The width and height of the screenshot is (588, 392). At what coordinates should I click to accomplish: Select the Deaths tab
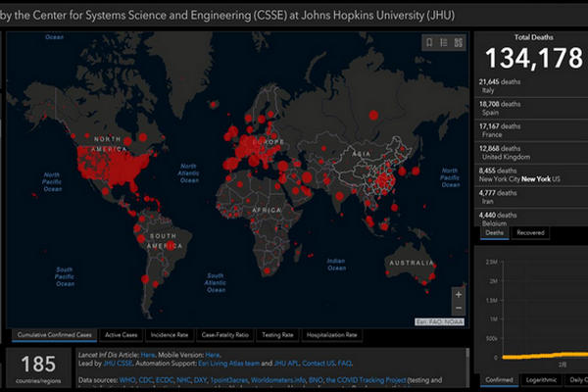pos(495,233)
